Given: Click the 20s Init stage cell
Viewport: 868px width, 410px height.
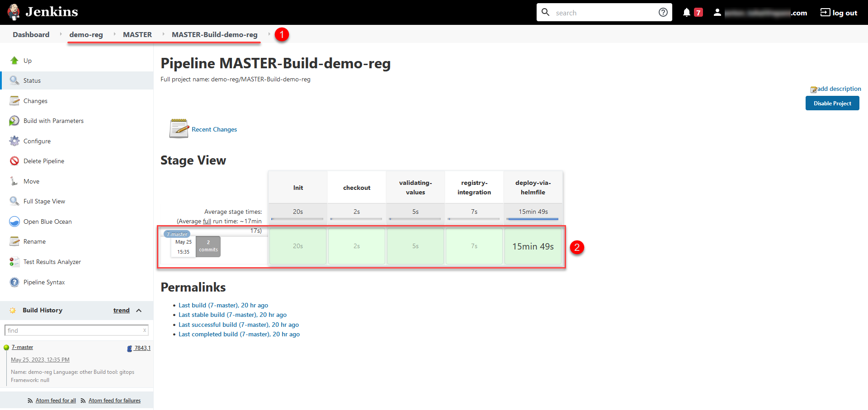Looking at the screenshot, I should coord(298,246).
